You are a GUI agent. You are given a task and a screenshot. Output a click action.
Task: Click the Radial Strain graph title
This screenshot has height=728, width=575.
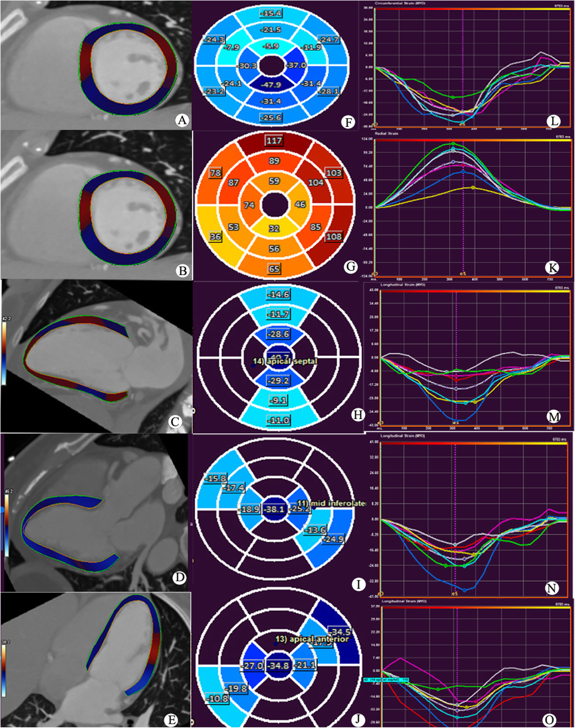(387, 133)
